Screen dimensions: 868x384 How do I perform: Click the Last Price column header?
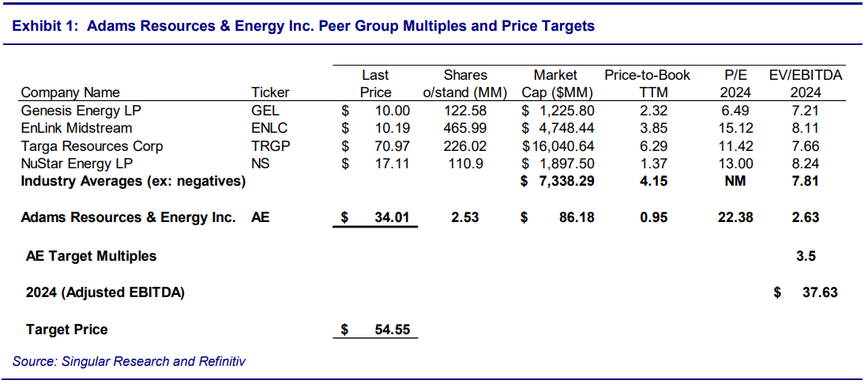[x=375, y=84]
